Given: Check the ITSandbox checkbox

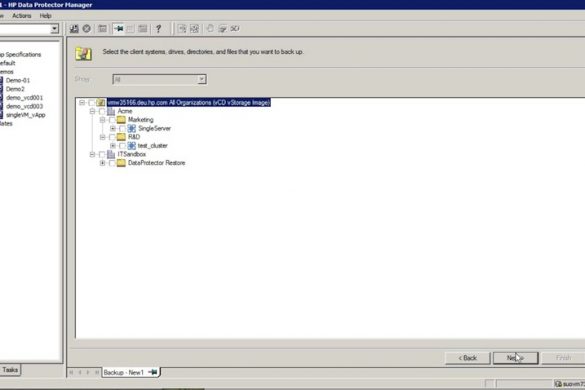Looking at the screenshot, I should [x=102, y=154].
